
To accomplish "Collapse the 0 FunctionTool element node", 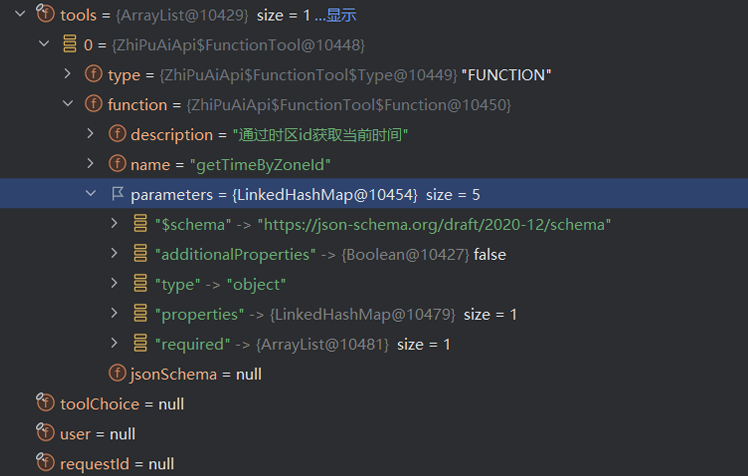I will coord(43,45).
